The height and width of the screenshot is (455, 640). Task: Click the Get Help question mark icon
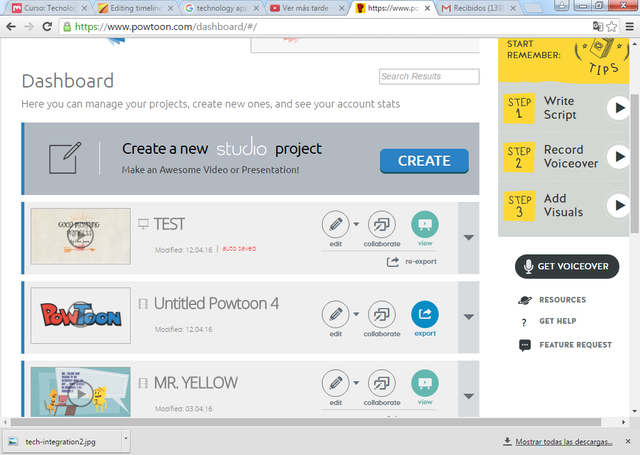click(524, 322)
